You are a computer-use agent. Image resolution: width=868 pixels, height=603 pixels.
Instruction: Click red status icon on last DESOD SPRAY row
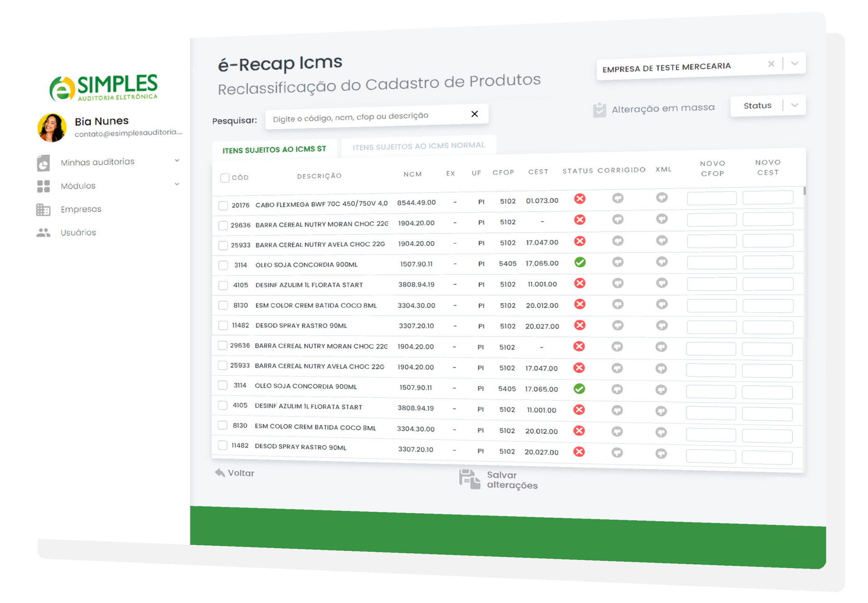579,451
